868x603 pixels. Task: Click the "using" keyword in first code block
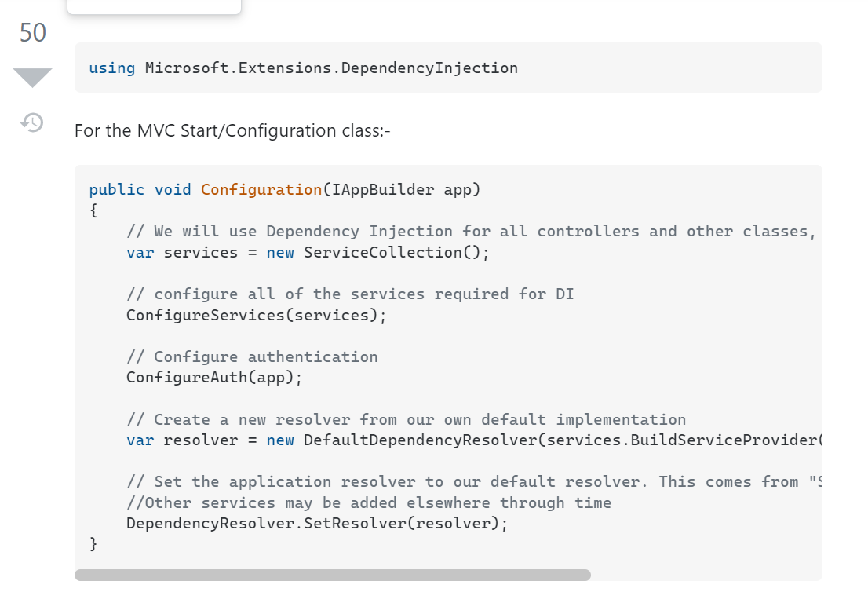point(111,68)
